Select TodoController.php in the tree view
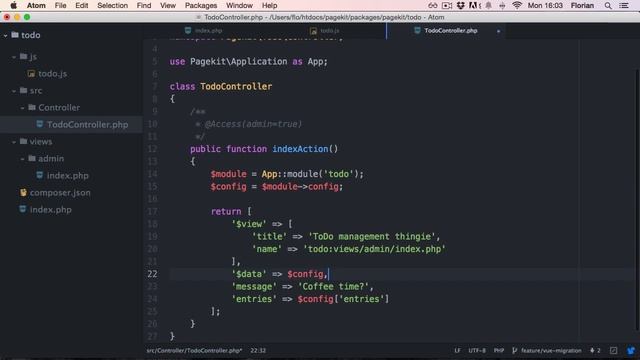Screen dimensions: 640x360 point(71,124)
